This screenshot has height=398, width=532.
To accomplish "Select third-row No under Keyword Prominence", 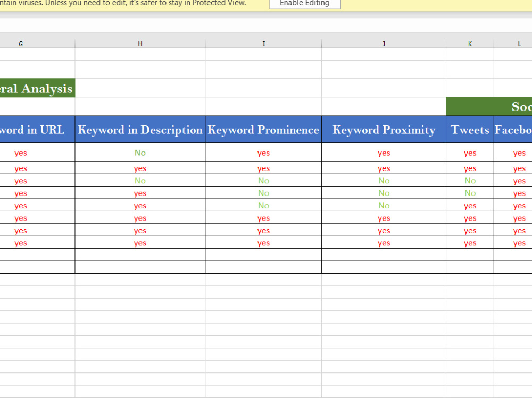I will [x=264, y=181].
